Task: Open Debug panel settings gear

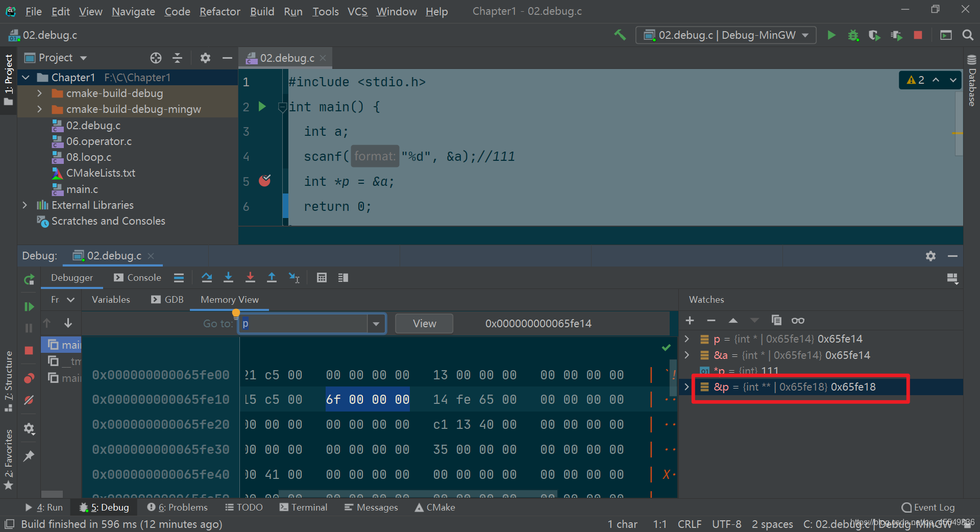Action: coord(930,256)
